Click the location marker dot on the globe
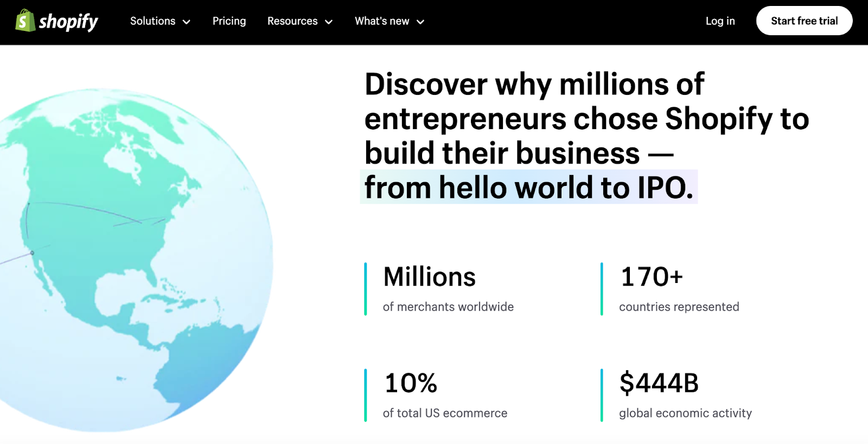The height and width of the screenshot is (444, 868). tap(32, 253)
